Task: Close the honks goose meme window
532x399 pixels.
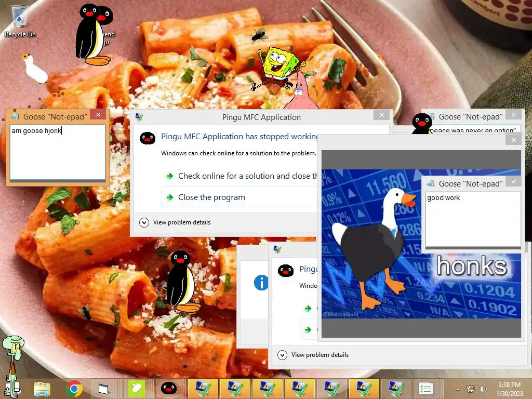Action: [x=514, y=140]
